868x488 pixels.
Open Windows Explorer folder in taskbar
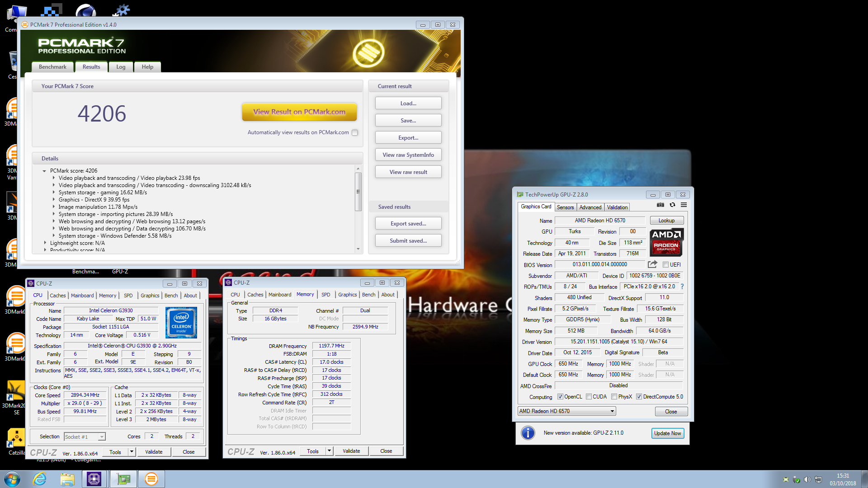[x=67, y=479]
